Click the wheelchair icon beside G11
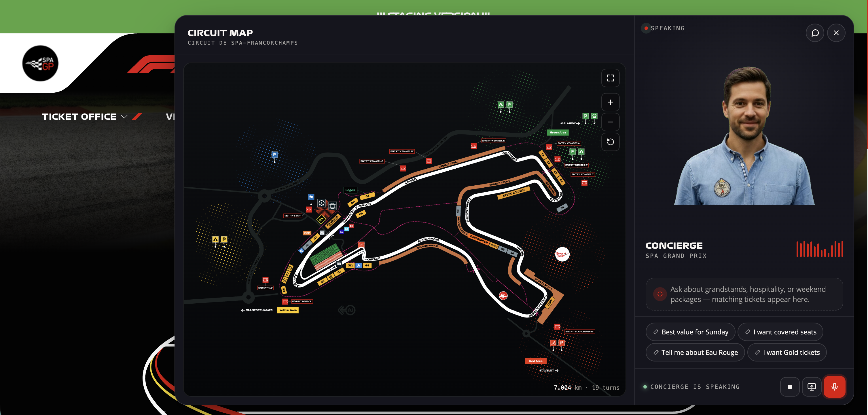This screenshot has width=868, height=415. (359, 265)
